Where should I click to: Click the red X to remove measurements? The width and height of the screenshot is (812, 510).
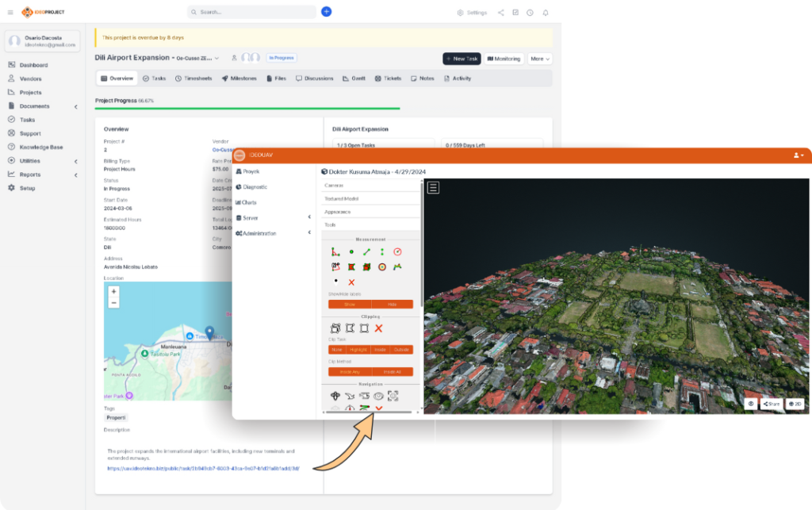pos(351,282)
